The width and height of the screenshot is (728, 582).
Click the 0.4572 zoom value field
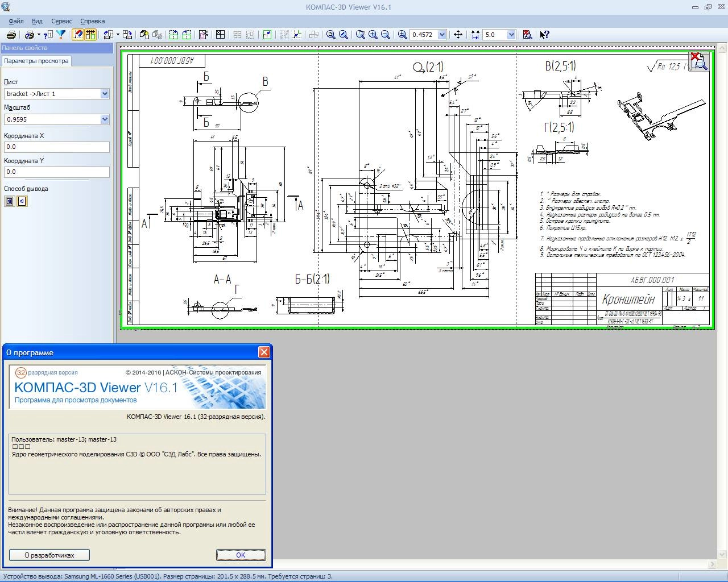[424, 35]
